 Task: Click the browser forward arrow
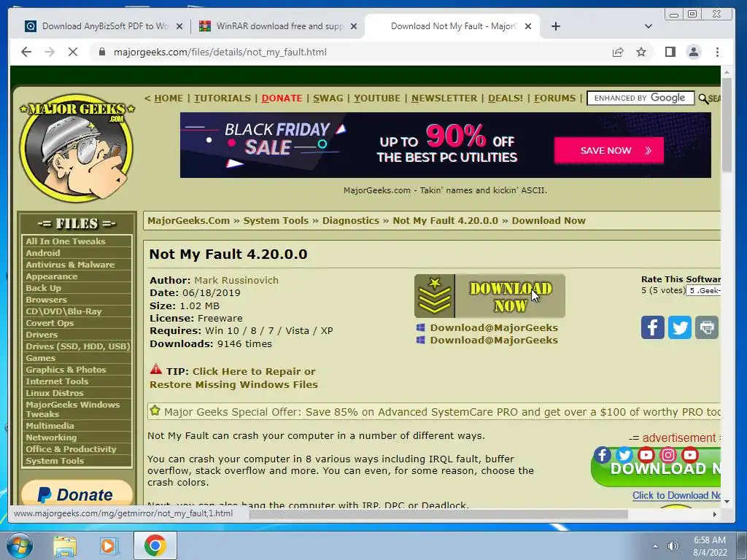(50, 52)
